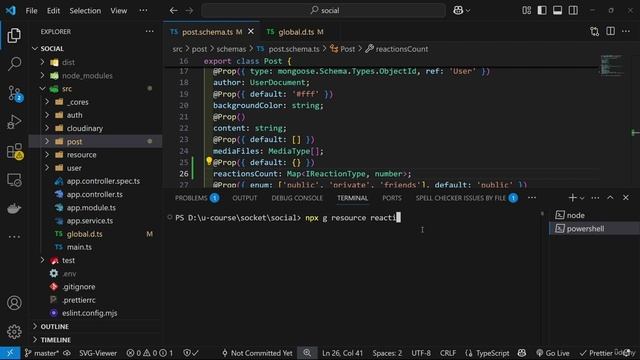The height and width of the screenshot is (360, 640).
Task: Click the Copilot icon in title bar
Action: [458, 11]
